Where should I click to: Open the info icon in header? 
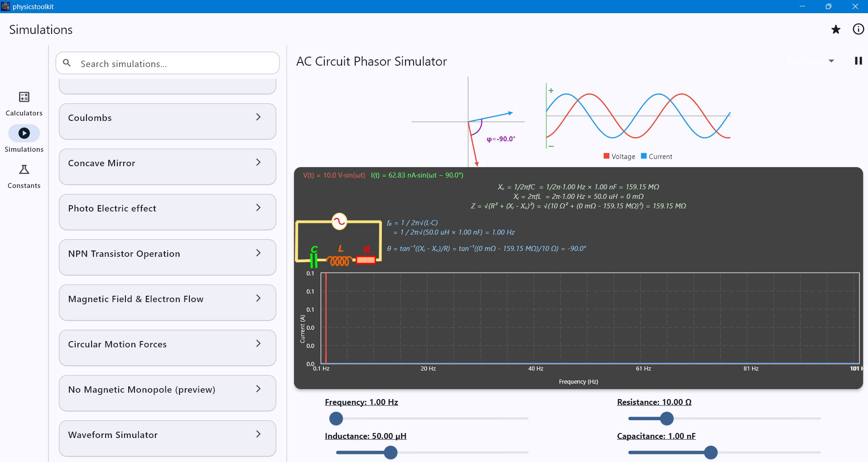tap(858, 29)
